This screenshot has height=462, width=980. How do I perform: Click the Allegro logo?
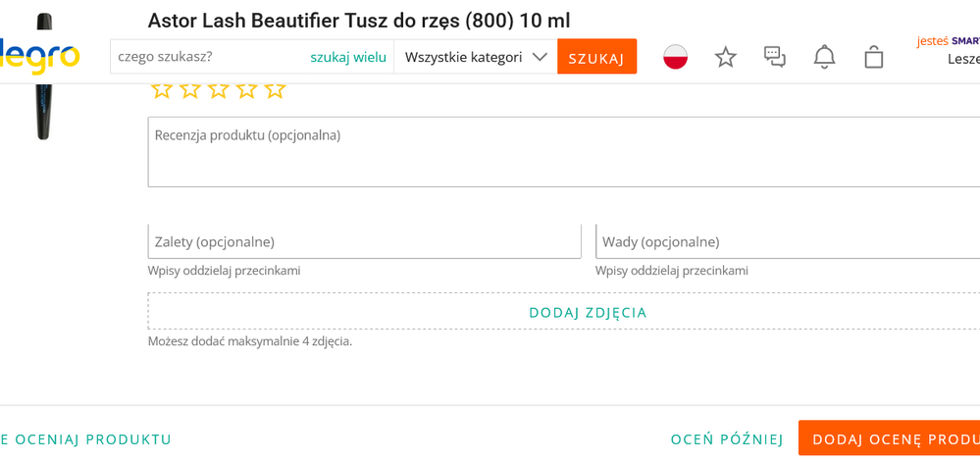pos(41,56)
